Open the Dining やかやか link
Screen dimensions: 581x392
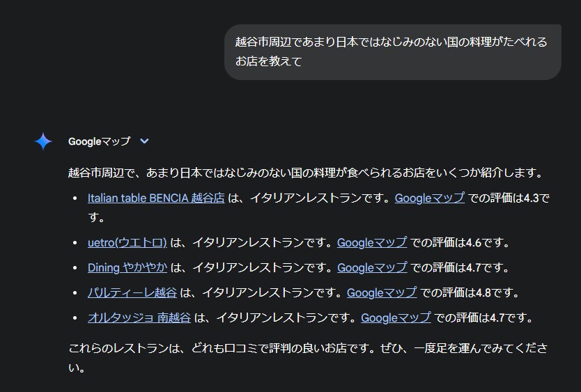click(127, 267)
